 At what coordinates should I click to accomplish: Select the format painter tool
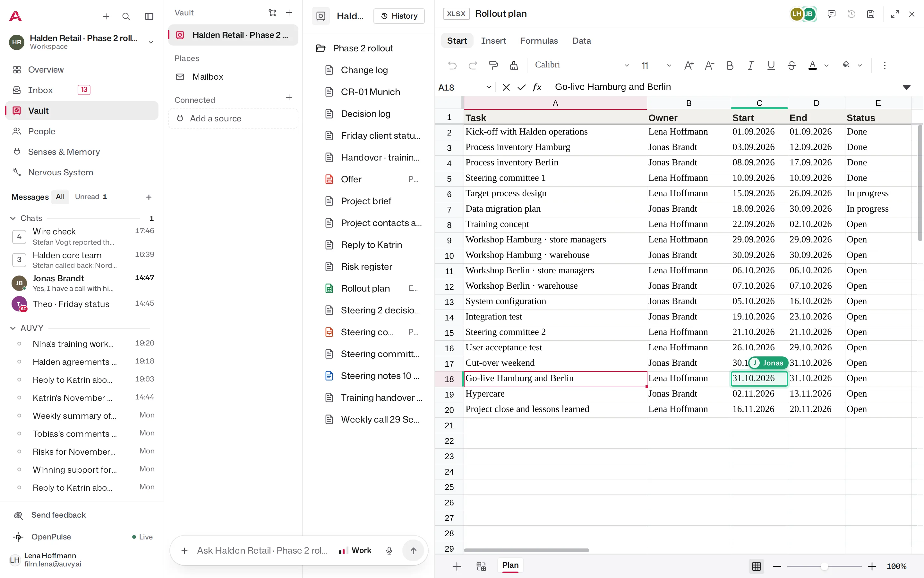[x=493, y=66]
